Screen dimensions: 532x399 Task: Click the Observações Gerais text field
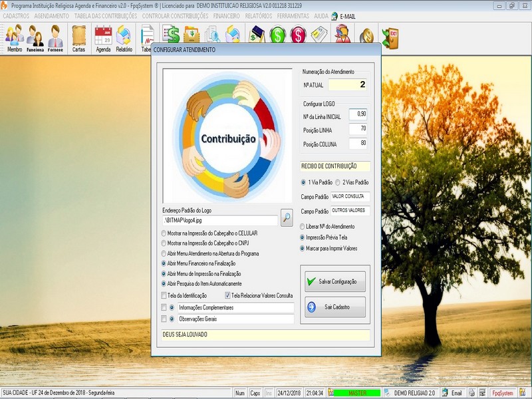[x=236, y=319]
